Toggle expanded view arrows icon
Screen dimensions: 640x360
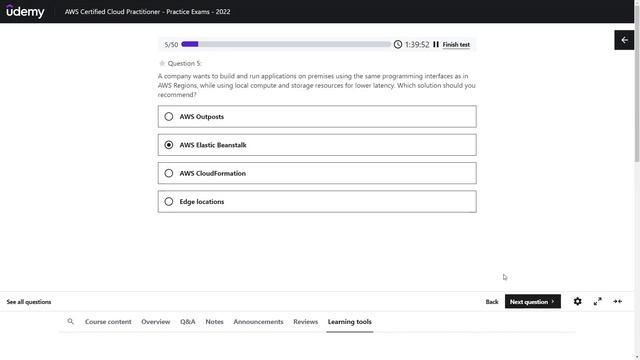point(618,302)
